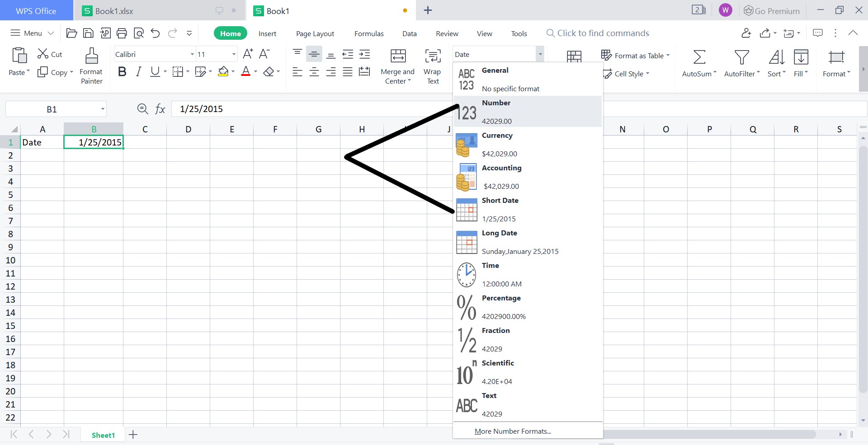
Task: Click More Number Formats link
Action: (513, 431)
